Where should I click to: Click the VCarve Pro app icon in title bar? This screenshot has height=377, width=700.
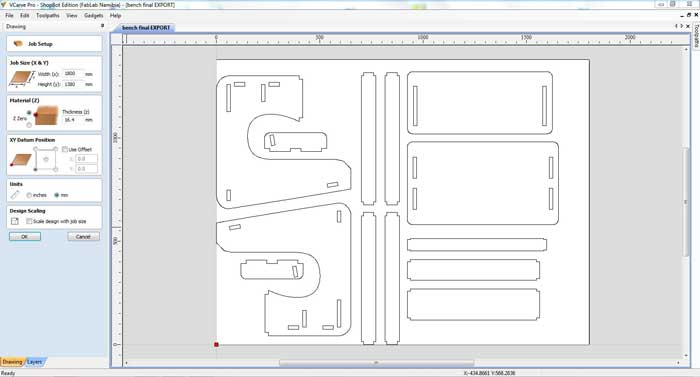[x=4, y=4]
